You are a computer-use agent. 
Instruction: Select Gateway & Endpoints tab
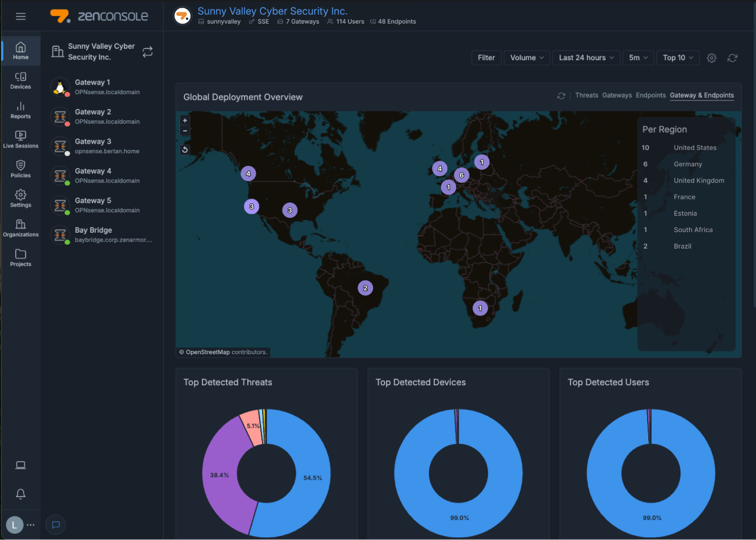click(x=702, y=95)
